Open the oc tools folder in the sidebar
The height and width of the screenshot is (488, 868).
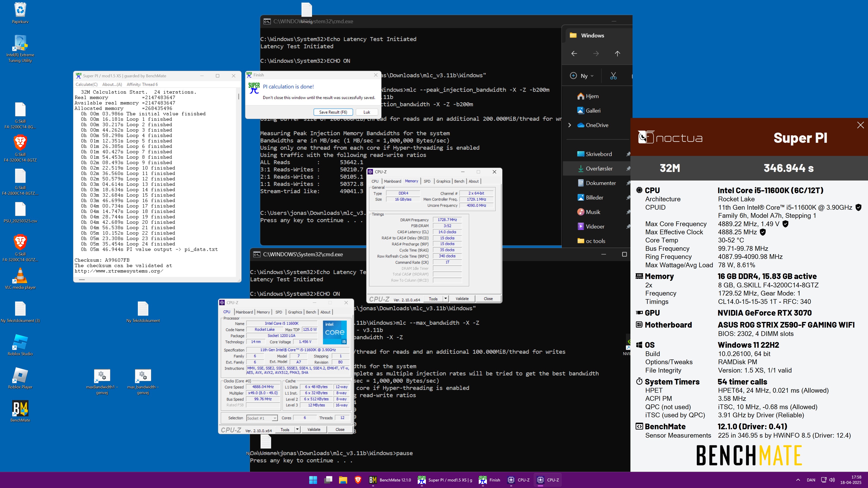(591, 241)
